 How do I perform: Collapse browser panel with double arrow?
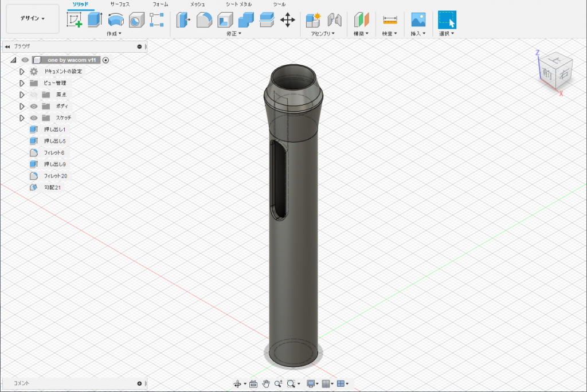[x=7, y=47]
